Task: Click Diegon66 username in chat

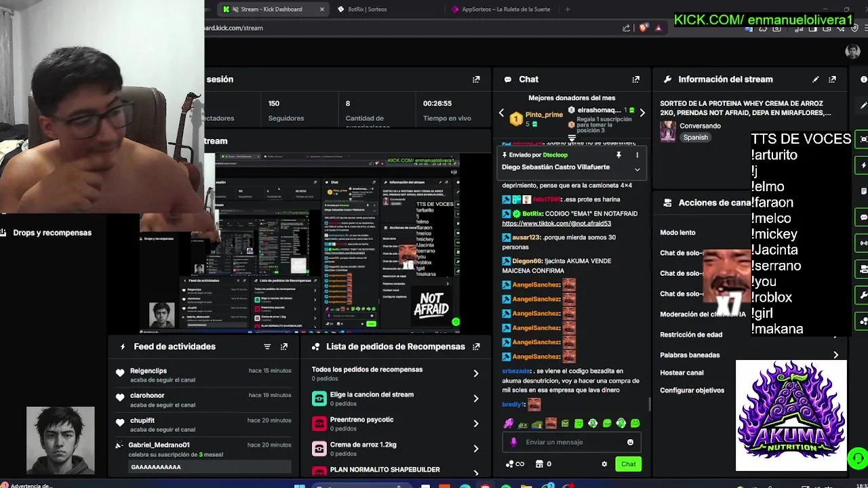Action: click(x=527, y=261)
